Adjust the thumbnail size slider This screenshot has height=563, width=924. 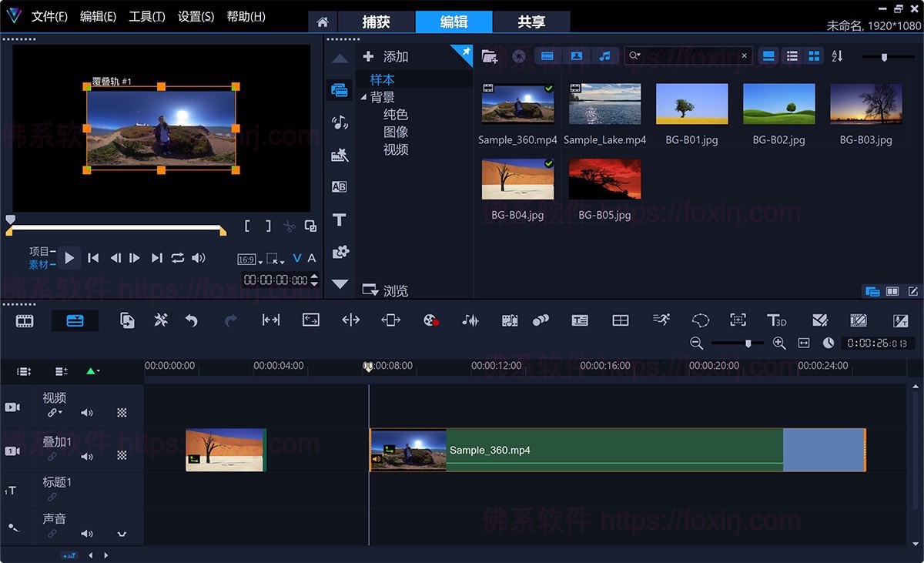(x=884, y=56)
